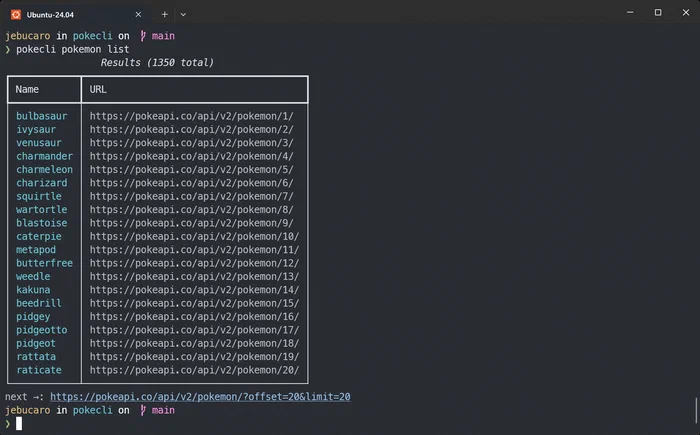700x435 pixels.
Task: Click the name pidgeot in the table
Action: coord(36,343)
